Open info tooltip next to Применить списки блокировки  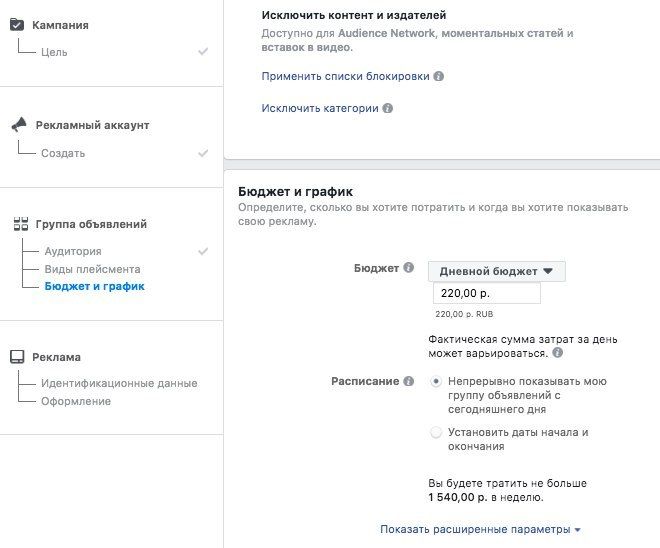coord(439,77)
